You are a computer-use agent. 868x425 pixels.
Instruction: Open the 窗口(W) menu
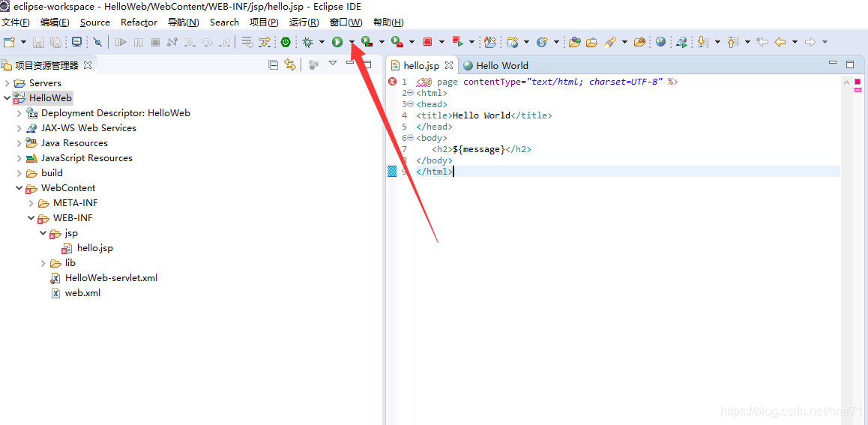346,22
